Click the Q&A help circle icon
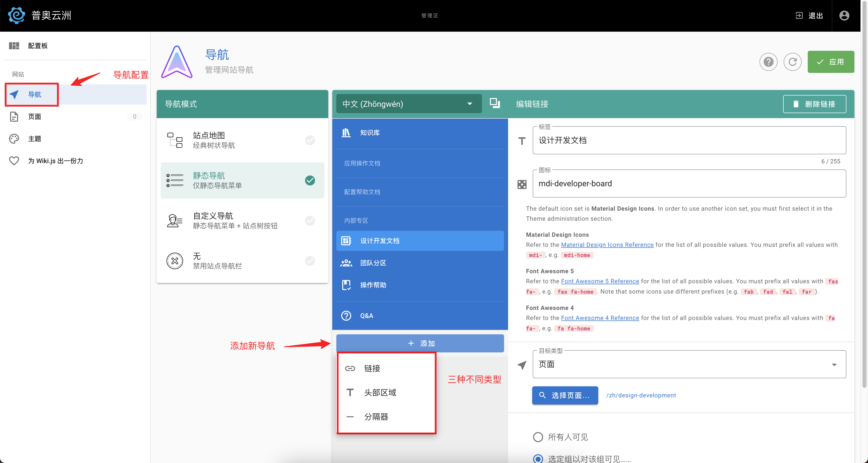Viewport: 868px width, 463px height. click(x=346, y=316)
